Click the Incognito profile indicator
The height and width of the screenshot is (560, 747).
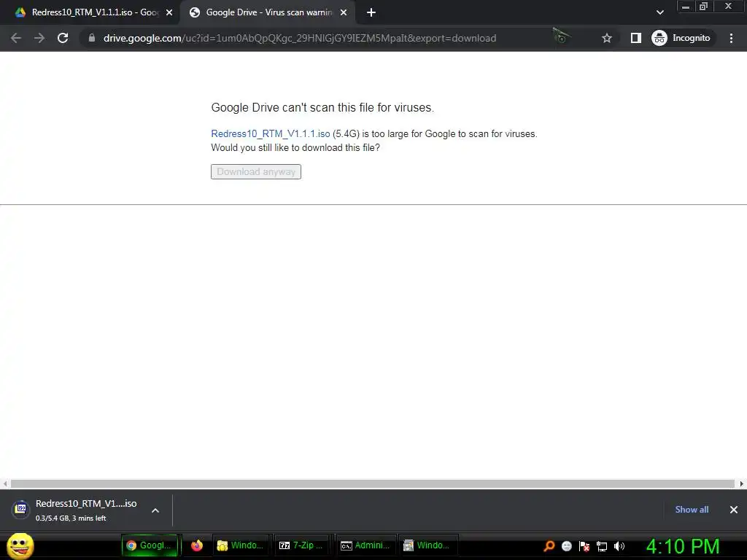pyautogui.click(x=681, y=38)
